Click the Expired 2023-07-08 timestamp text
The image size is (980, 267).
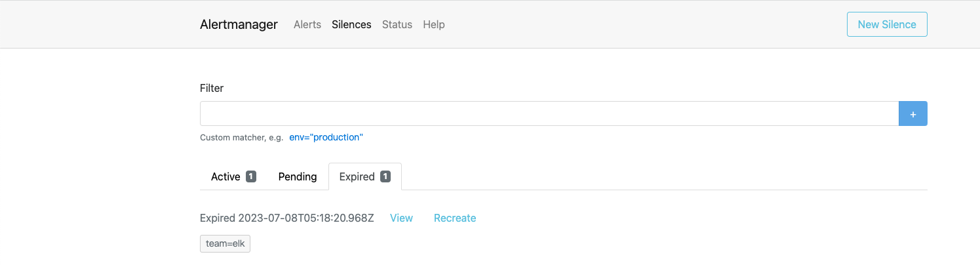(x=287, y=218)
